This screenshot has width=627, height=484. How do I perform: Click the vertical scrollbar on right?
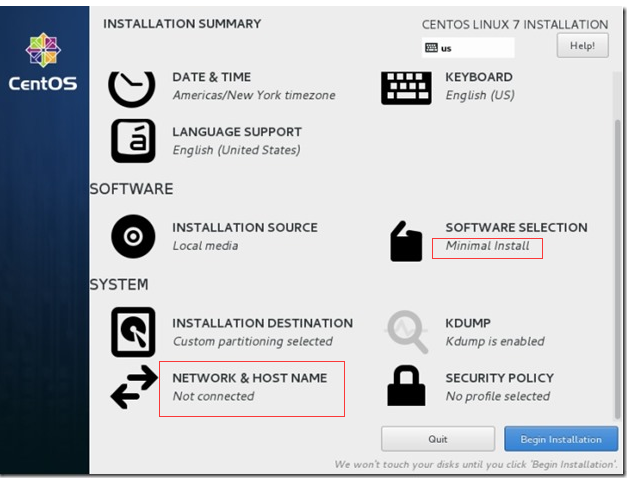click(x=617, y=270)
